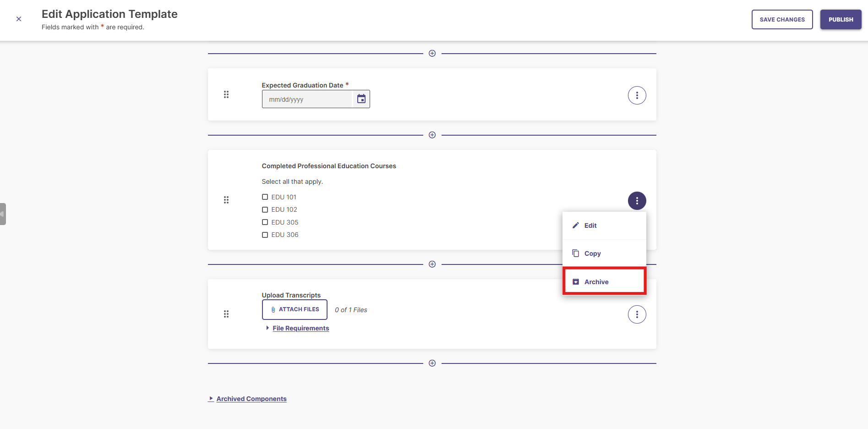Click the drag handle of Expected Graduation Date
Image resolution: width=868 pixels, height=429 pixels.
point(226,94)
